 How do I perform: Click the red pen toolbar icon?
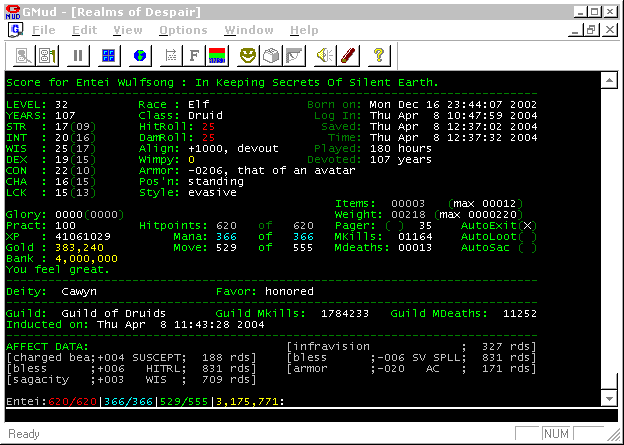point(348,55)
